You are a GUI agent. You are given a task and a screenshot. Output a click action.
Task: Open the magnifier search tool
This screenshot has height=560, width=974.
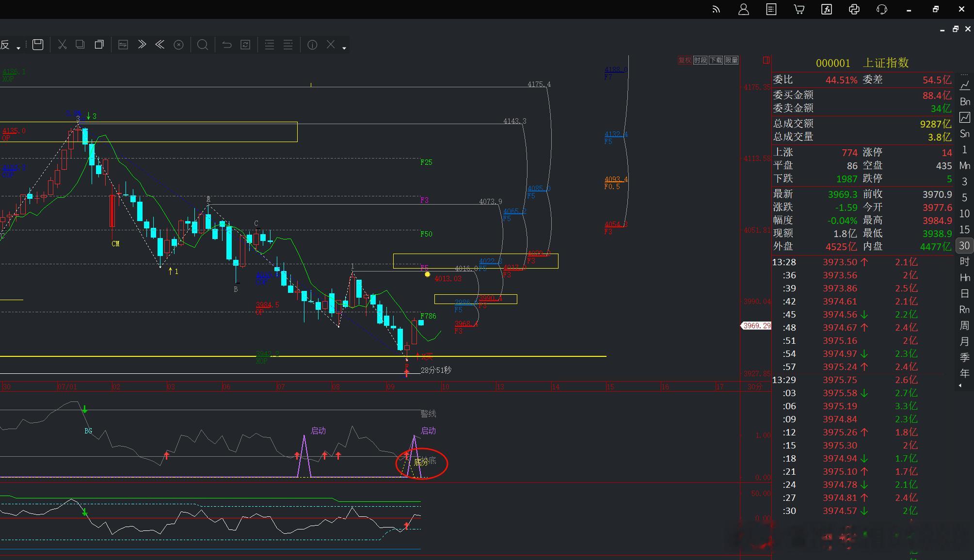pyautogui.click(x=203, y=45)
